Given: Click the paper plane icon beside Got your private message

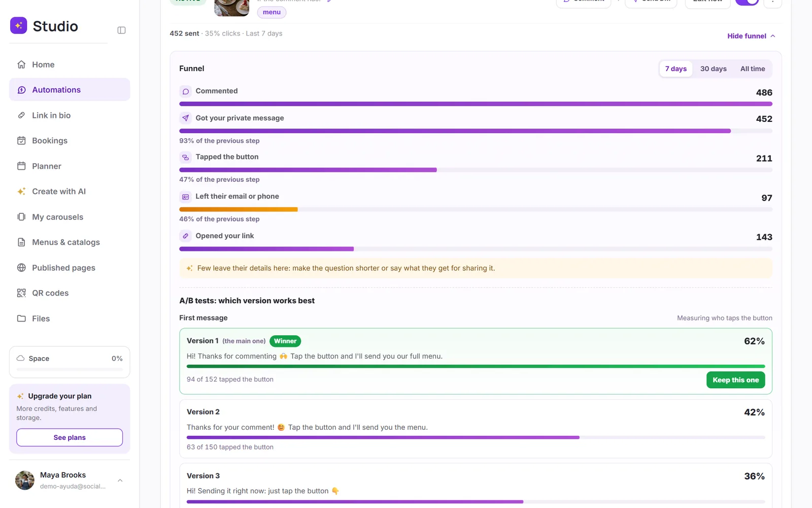Looking at the screenshot, I should point(186,118).
